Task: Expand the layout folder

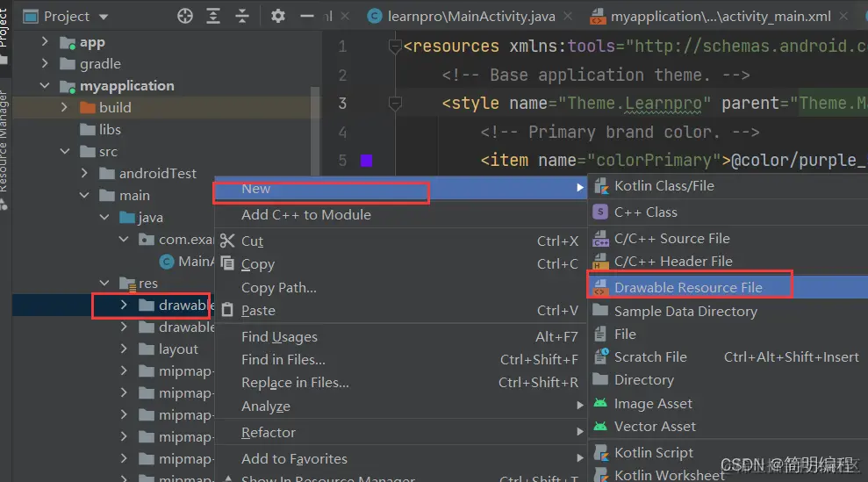Action: (x=124, y=349)
